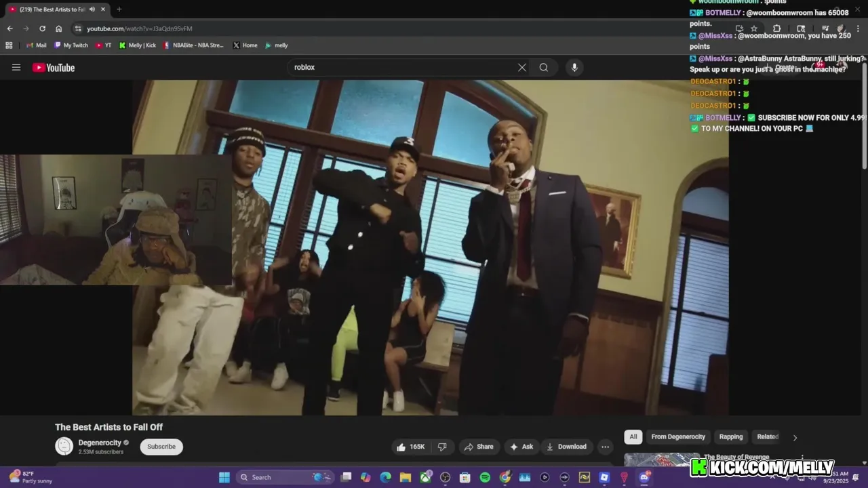Image resolution: width=868 pixels, height=488 pixels.
Task: Open the browser extensions puzzle icon
Action: click(777, 28)
